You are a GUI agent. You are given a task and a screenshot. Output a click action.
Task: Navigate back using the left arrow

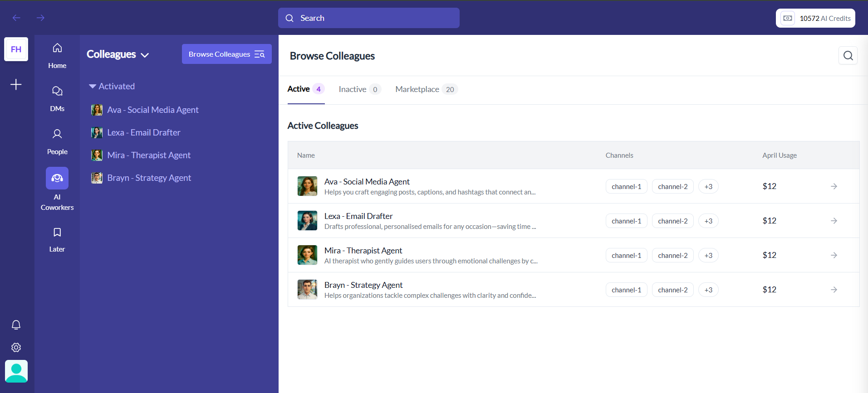pyautogui.click(x=17, y=18)
